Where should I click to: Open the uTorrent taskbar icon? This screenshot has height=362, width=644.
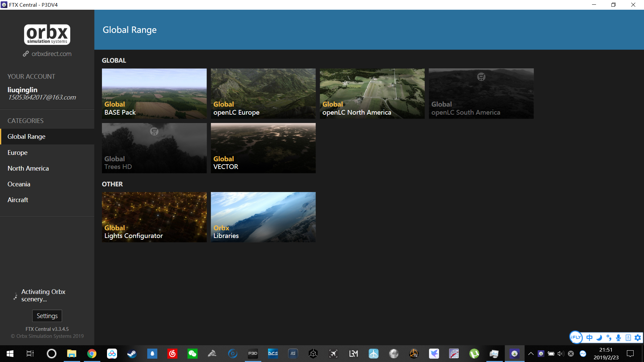[474, 354]
